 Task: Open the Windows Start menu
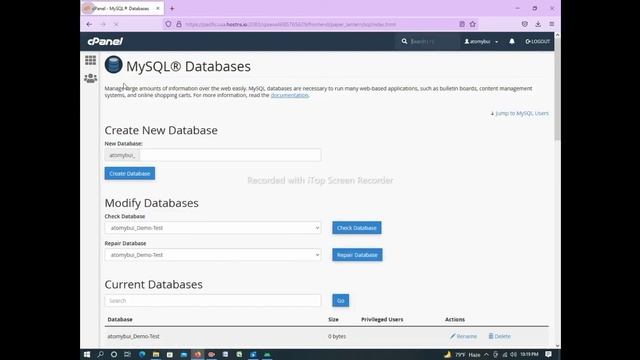87,354
